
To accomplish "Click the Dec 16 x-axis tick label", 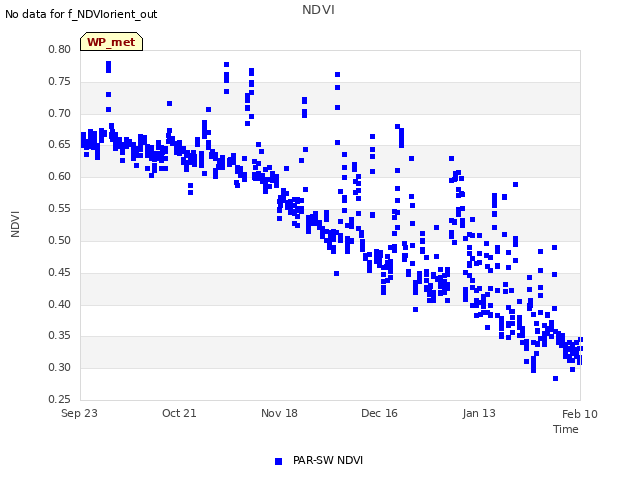I will (379, 413).
